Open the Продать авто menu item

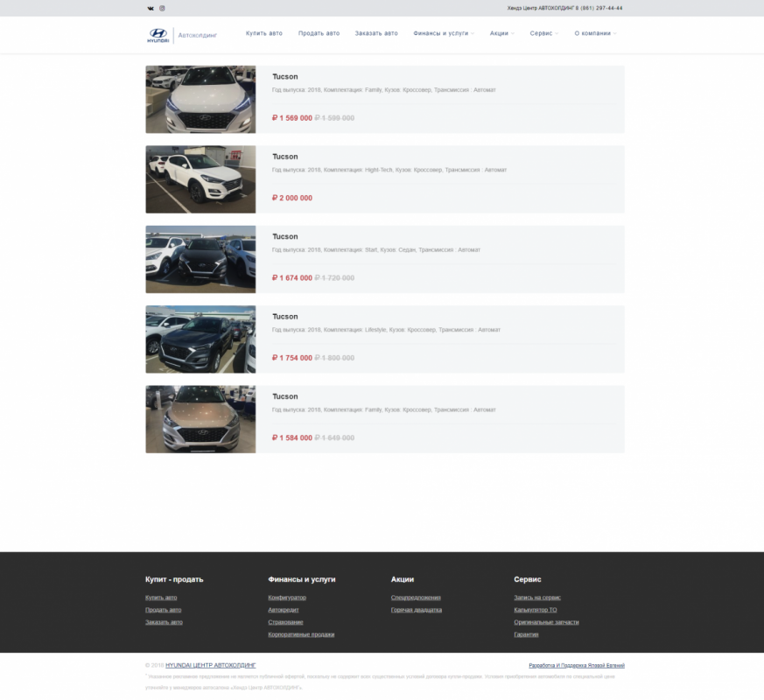pos(319,33)
